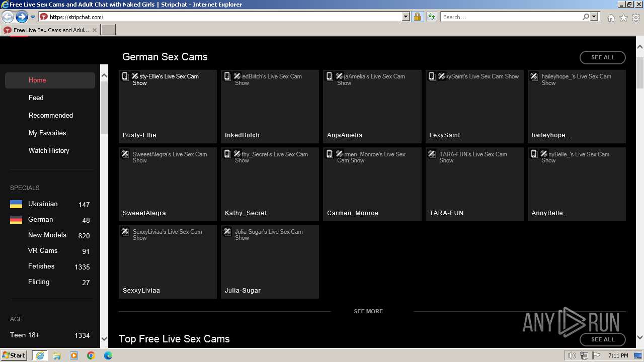Open the InkedBiitch name label

coord(242,135)
